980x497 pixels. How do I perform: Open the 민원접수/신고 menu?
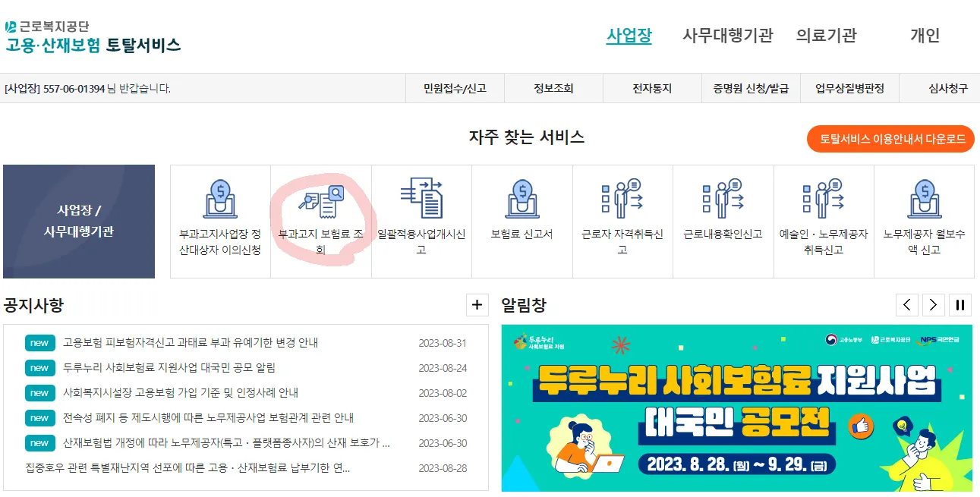pyautogui.click(x=455, y=88)
